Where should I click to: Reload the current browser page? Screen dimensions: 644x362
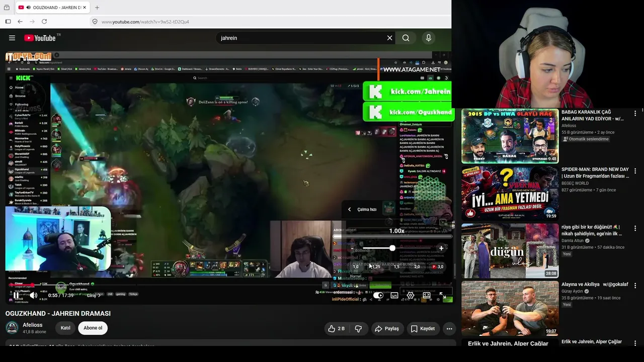tap(44, 22)
